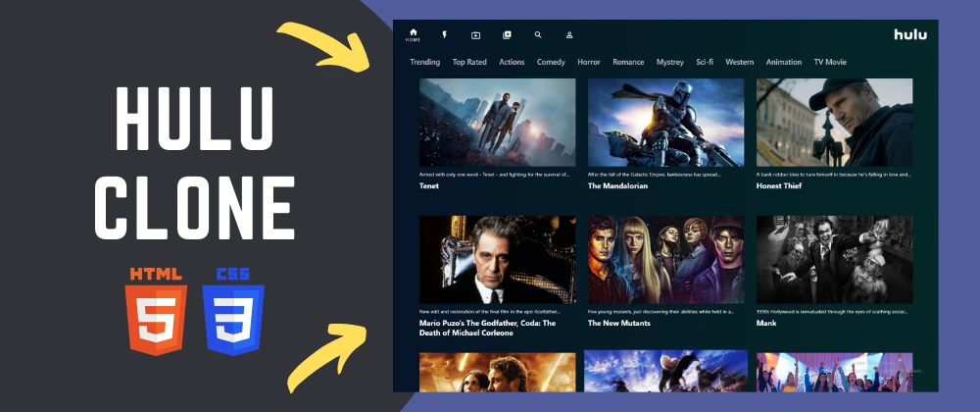Open the collections library icon

507,35
